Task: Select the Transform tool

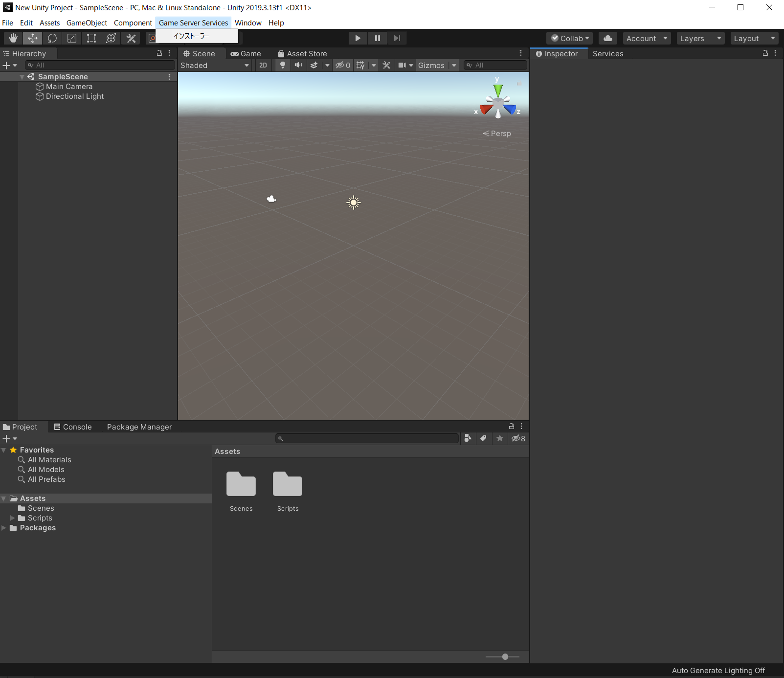Action: (111, 38)
